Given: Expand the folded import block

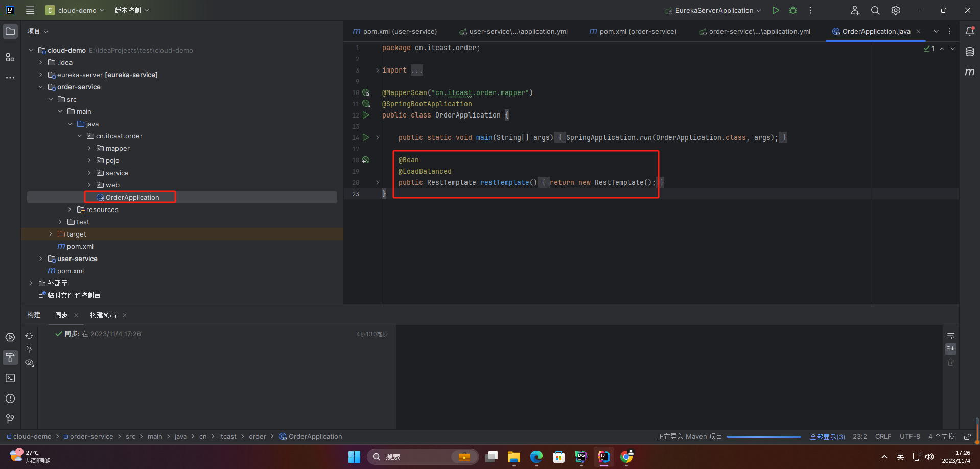Looking at the screenshot, I should [378, 70].
